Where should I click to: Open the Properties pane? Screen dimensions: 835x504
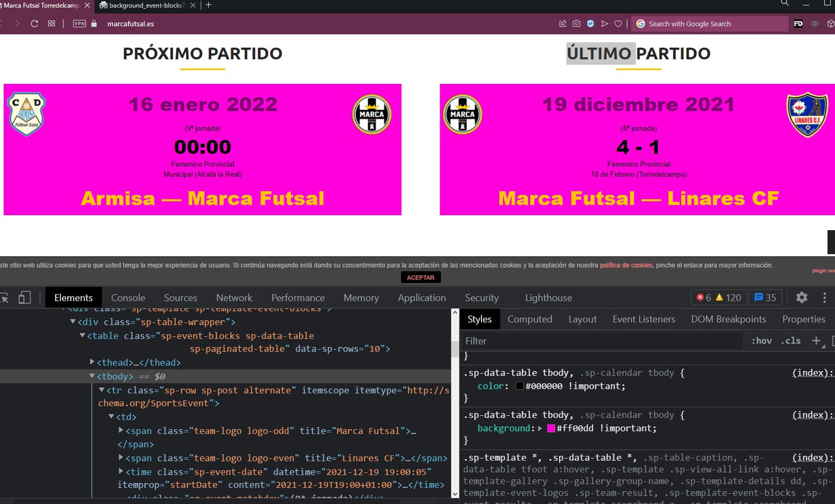pyautogui.click(x=804, y=319)
